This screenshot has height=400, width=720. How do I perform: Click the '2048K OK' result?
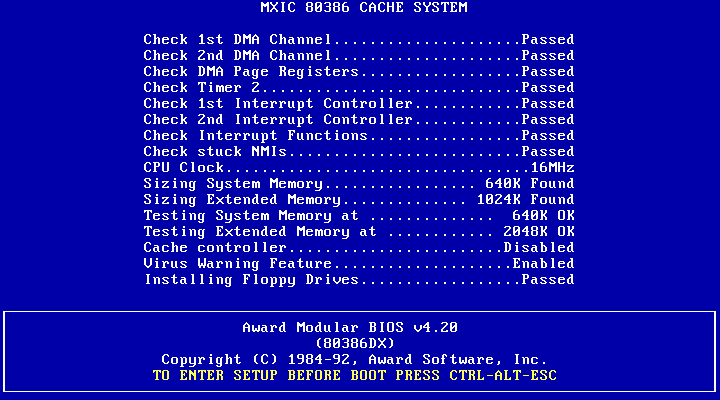pos(539,232)
